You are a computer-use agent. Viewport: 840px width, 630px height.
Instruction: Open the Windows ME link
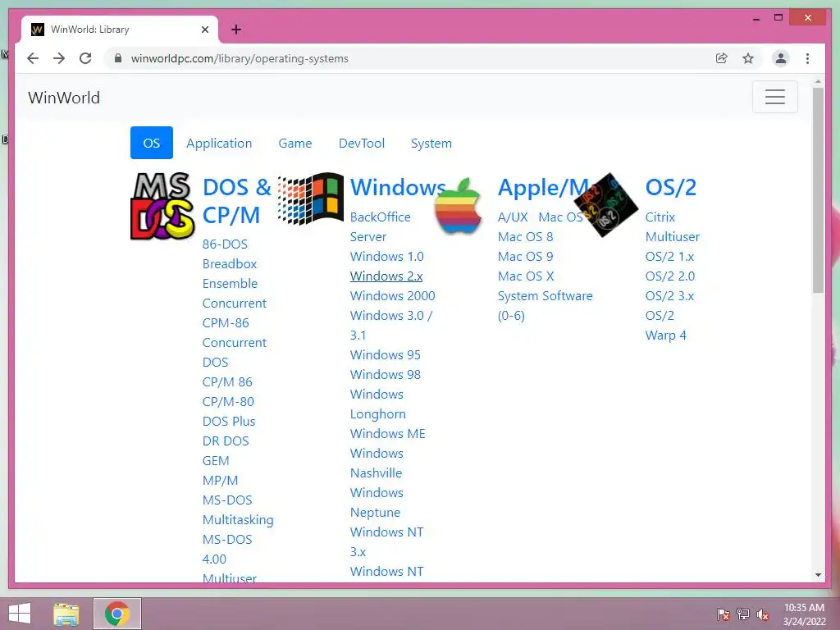click(x=387, y=434)
